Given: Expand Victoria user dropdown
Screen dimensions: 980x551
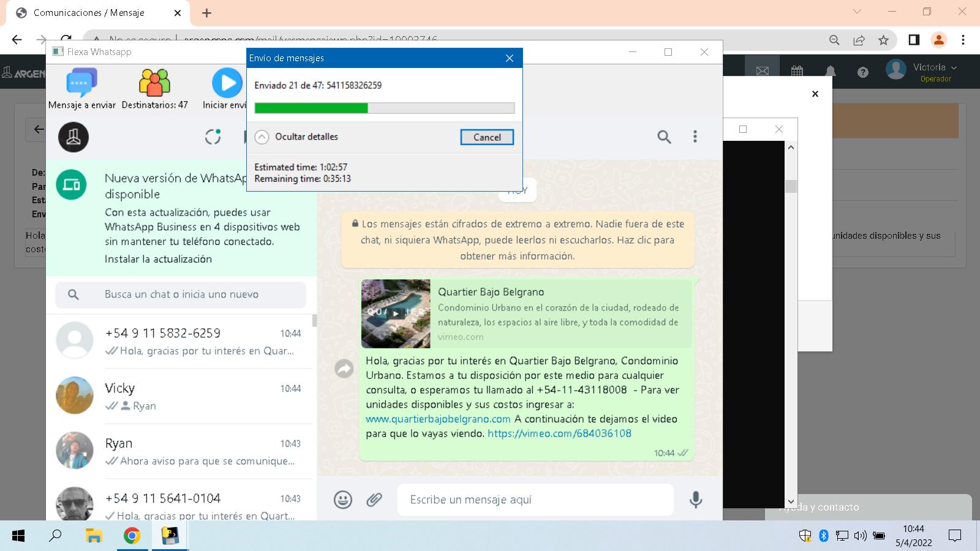Looking at the screenshot, I should pos(934,67).
